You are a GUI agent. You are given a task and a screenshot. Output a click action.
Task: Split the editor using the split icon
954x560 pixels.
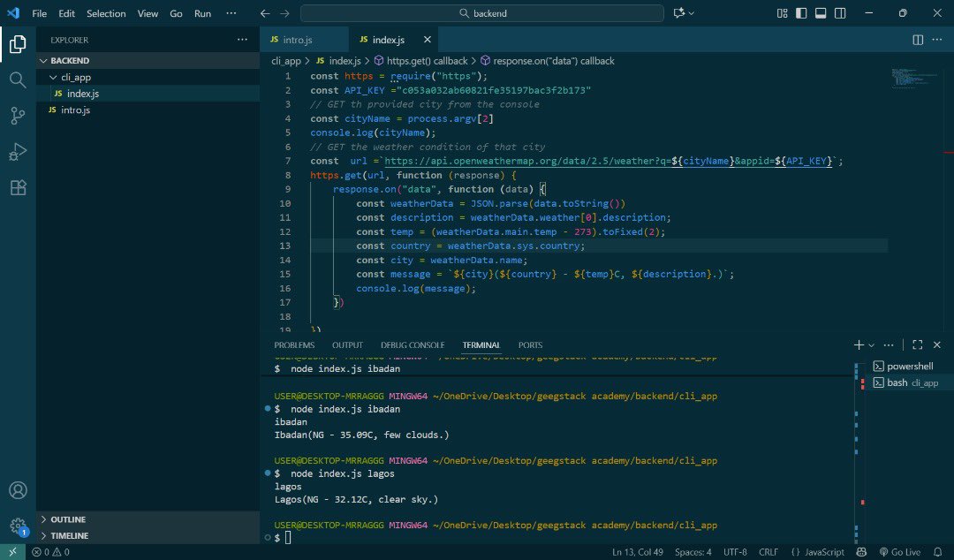coord(918,40)
